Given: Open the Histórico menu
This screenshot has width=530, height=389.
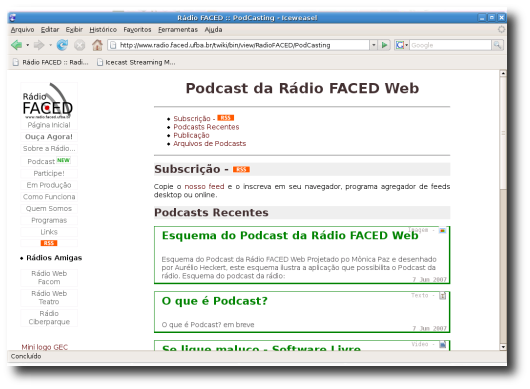Looking at the screenshot, I should (x=103, y=30).
